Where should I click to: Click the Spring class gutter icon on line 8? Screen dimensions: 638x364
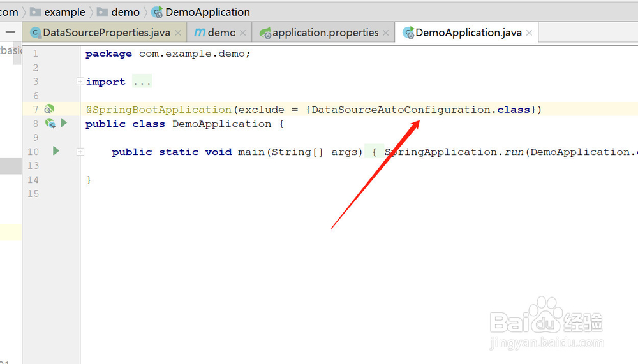point(50,123)
